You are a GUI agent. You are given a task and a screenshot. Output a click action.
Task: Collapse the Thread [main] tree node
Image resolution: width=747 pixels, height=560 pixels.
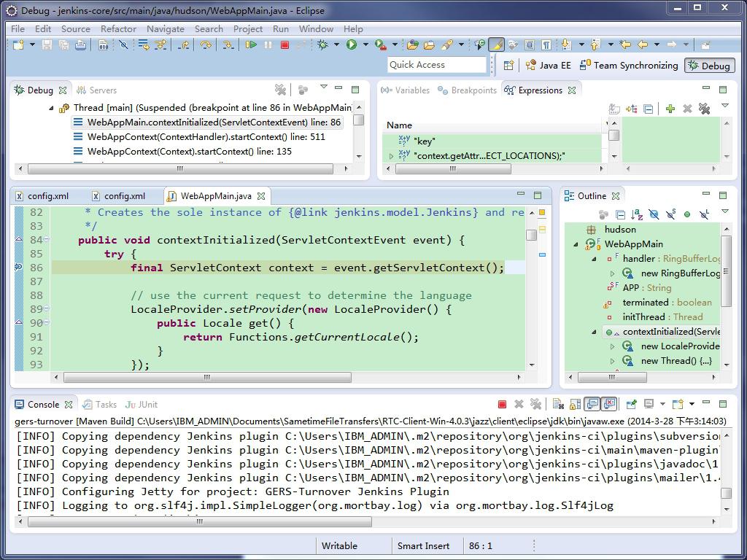click(x=52, y=108)
